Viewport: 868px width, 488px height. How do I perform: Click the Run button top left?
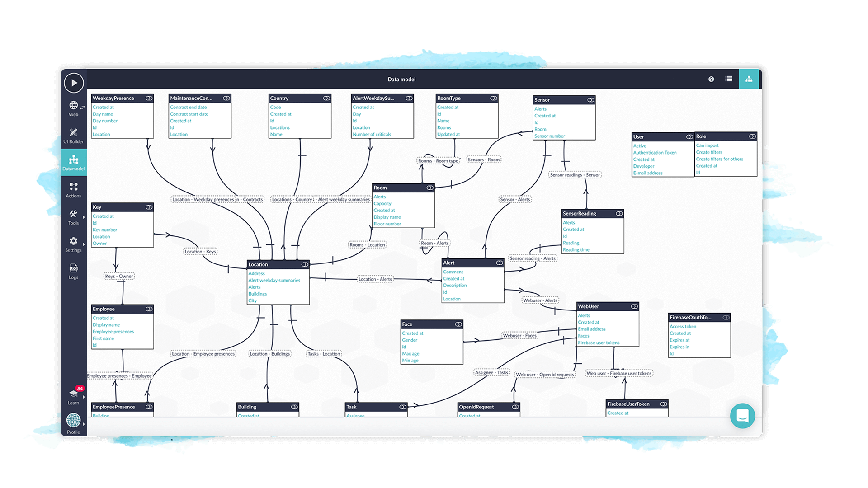[73, 82]
